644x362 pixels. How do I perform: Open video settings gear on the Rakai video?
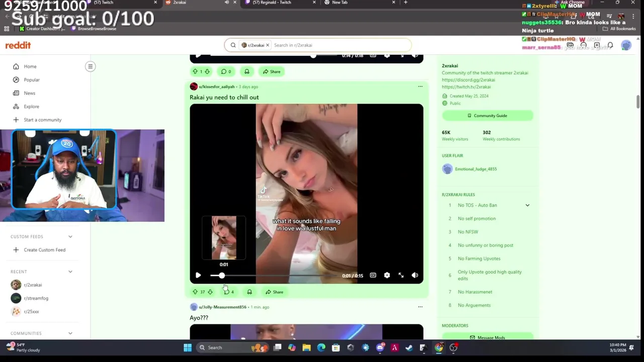(x=387, y=276)
